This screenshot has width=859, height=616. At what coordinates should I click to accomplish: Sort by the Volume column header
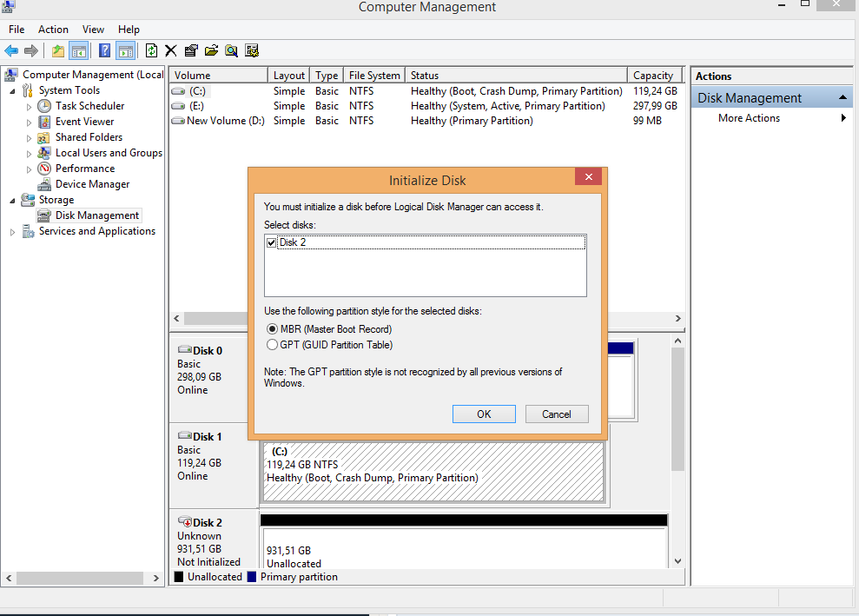pos(218,75)
